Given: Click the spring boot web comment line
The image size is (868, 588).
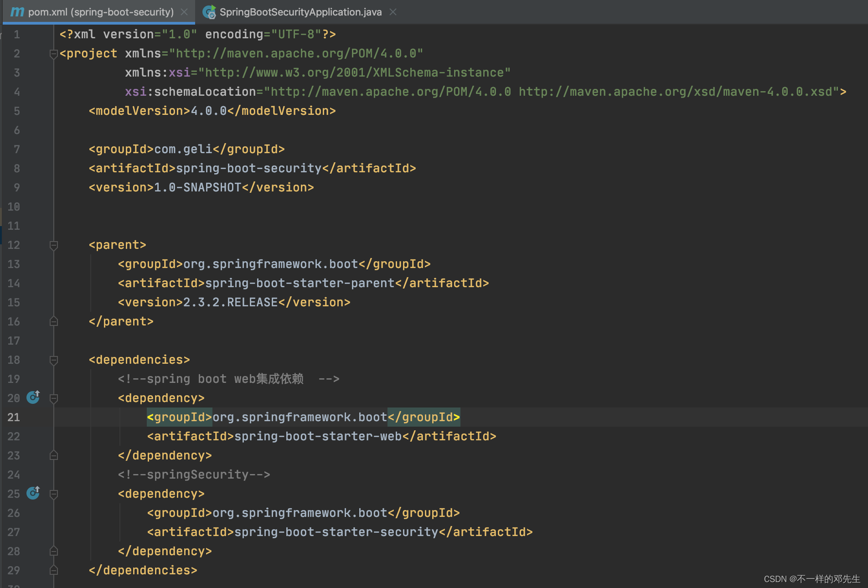Looking at the screenshot, I should (229, 379).
